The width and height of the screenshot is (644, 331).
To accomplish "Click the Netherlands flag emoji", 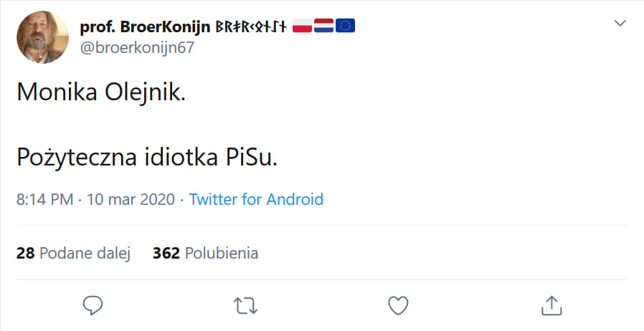I will tap(323, 27).
